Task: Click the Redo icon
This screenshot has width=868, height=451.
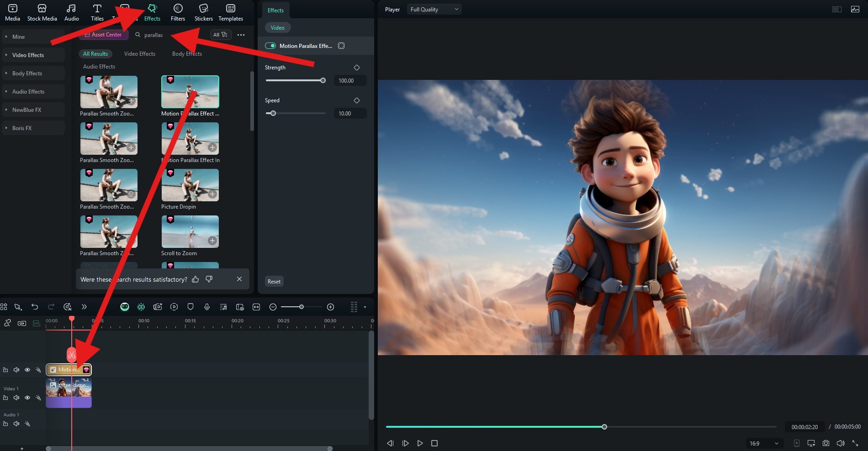Action: [x=51, y=307]
